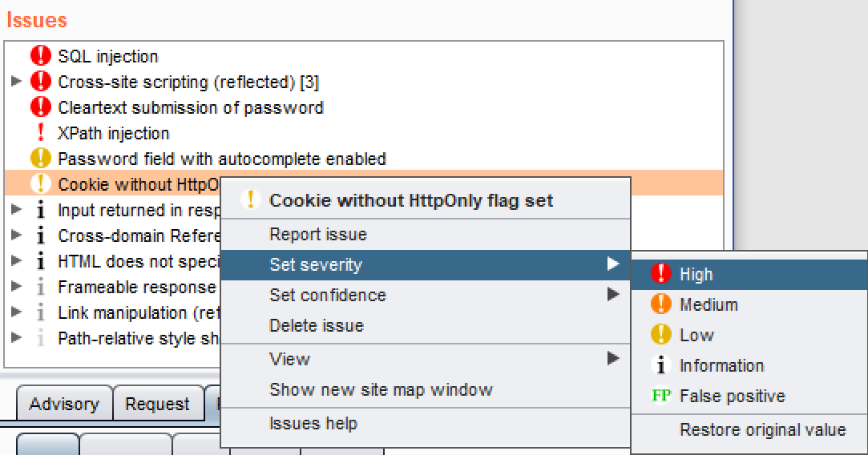The width and height of the screenshot is (868, 455).
Task: Expand the Frameable response tree item
Action: click(16, 287)
